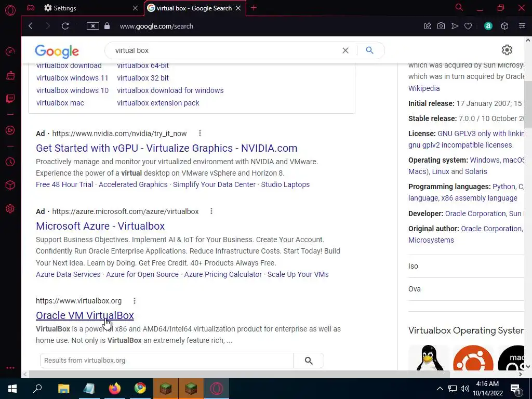The width and height of the screenshot is (532, 399).
Task: Click the address bar URL
Action: coord(156,26)
